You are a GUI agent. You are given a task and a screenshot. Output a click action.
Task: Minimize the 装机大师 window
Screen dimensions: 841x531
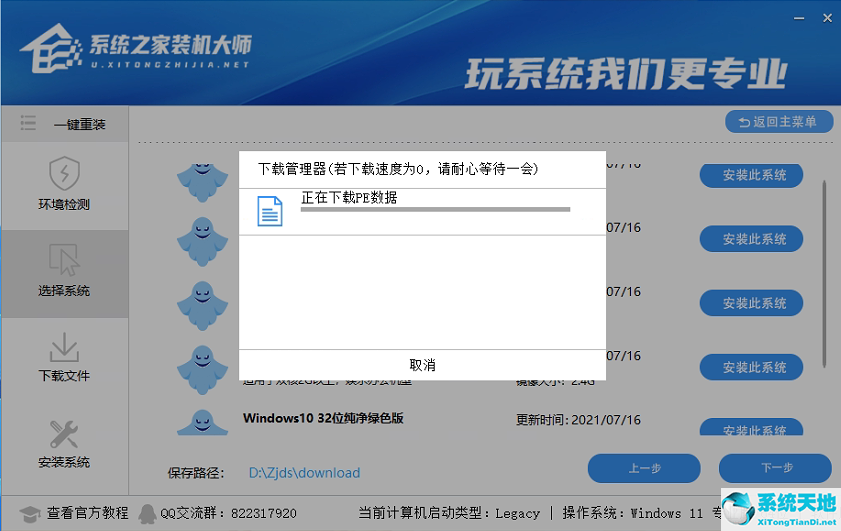pyautogui.click(x=799, y=19)
